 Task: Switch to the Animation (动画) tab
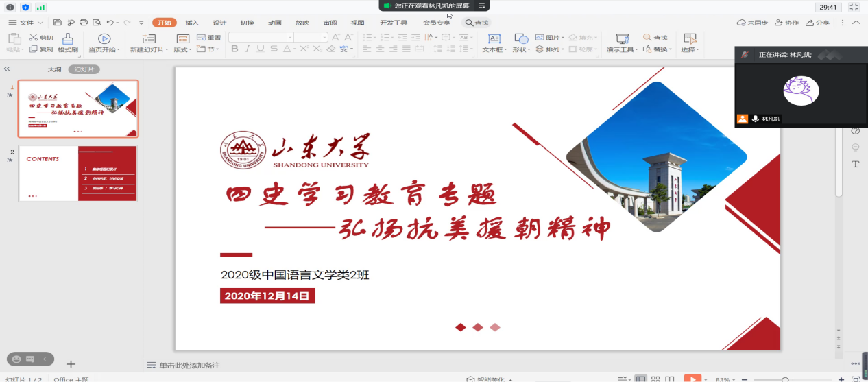[275, 23]
